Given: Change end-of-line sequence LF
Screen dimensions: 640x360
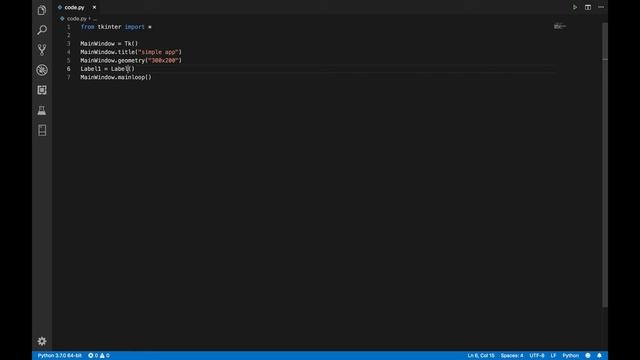Looking at the screenshot, I should click(x=553, y=356).
